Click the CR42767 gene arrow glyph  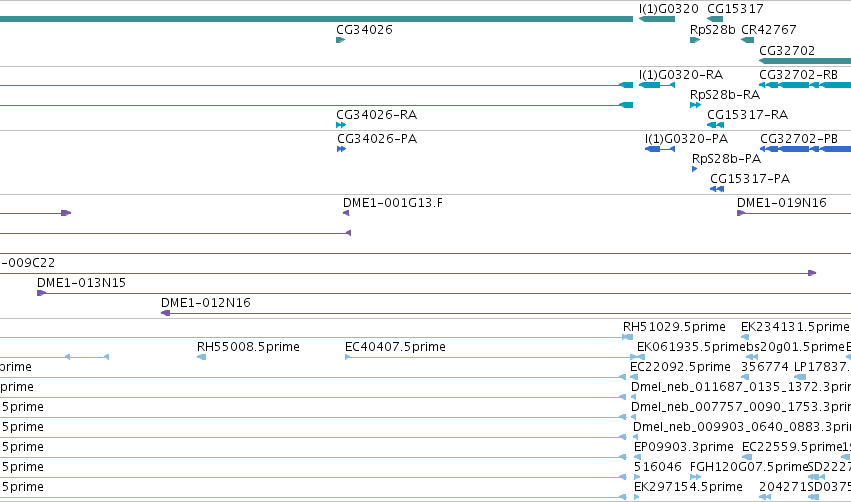click(748, 40)
